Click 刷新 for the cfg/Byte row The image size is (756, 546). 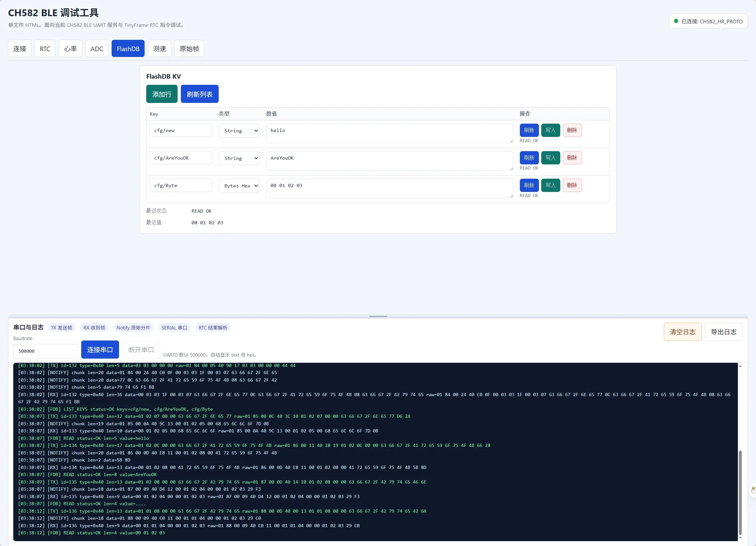pyautogui.click(x=529, y=185)
